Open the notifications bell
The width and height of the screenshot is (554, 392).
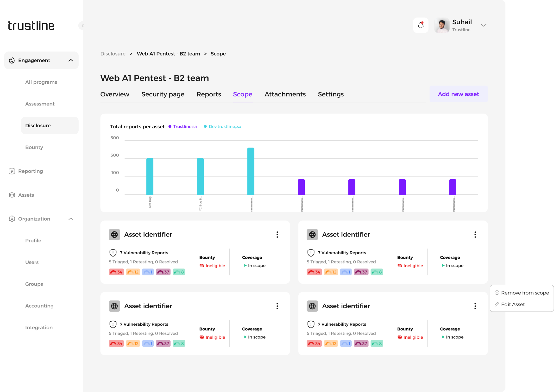[421, 25]
